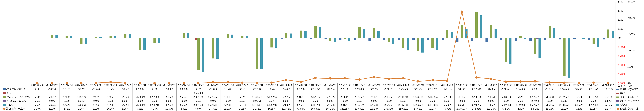Viewport: 644px width, 111px height.
Task: Select the $3.11 cell
Action: 37,97
